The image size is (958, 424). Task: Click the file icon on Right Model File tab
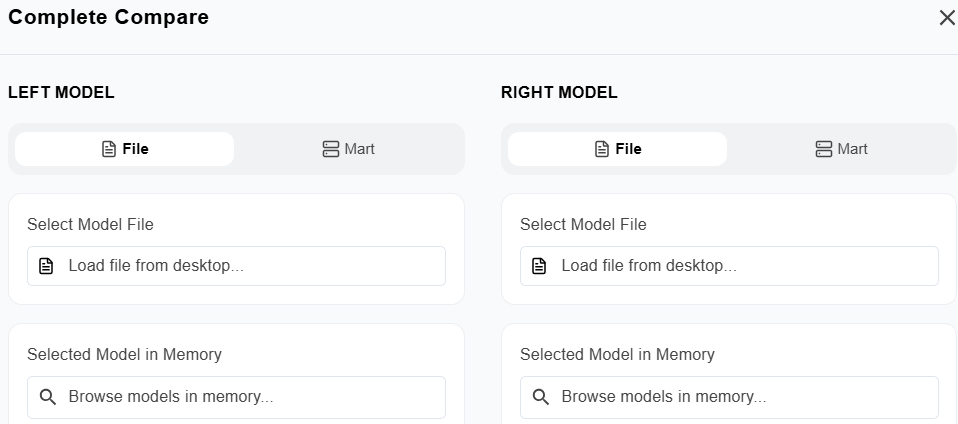coord(602,149)
